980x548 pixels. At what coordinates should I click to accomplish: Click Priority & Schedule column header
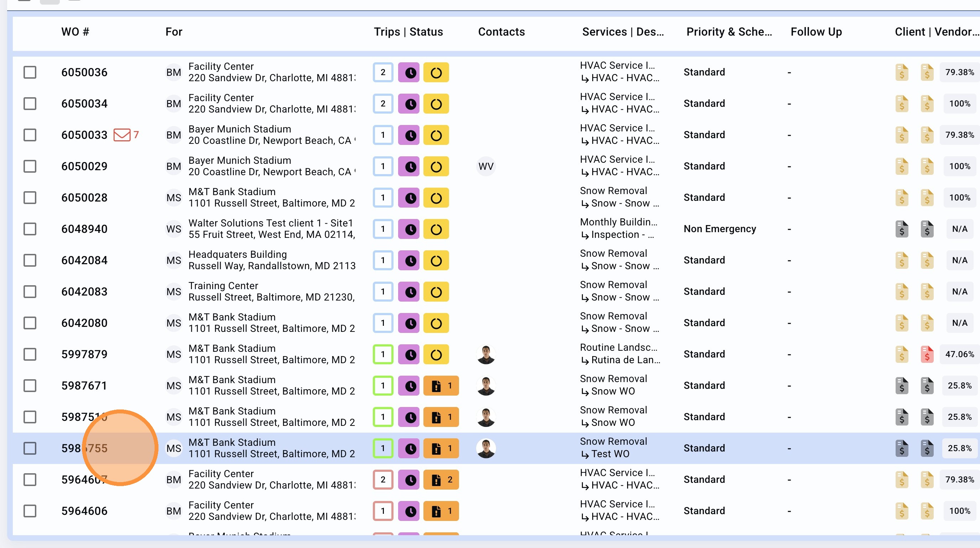tap(729, 32)
